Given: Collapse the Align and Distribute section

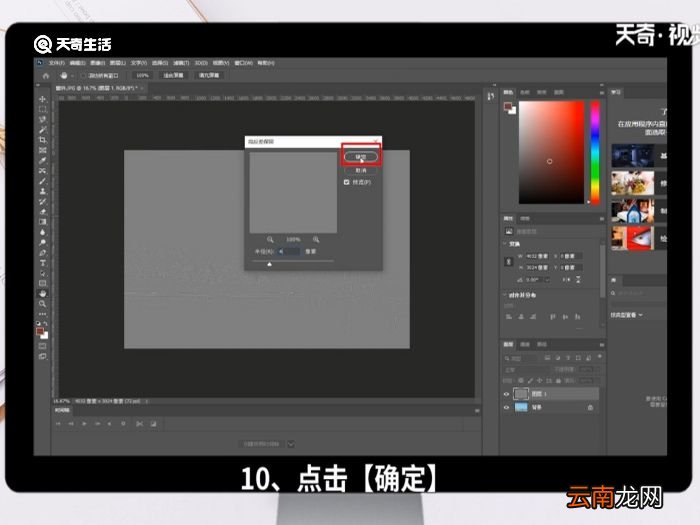Looking at the screenshot, I should click(505, 295).
